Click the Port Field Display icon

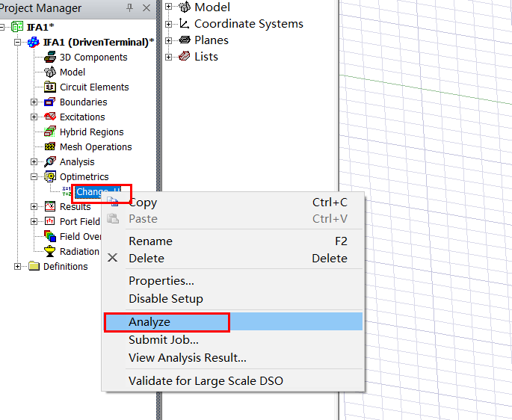coord(50,221)
